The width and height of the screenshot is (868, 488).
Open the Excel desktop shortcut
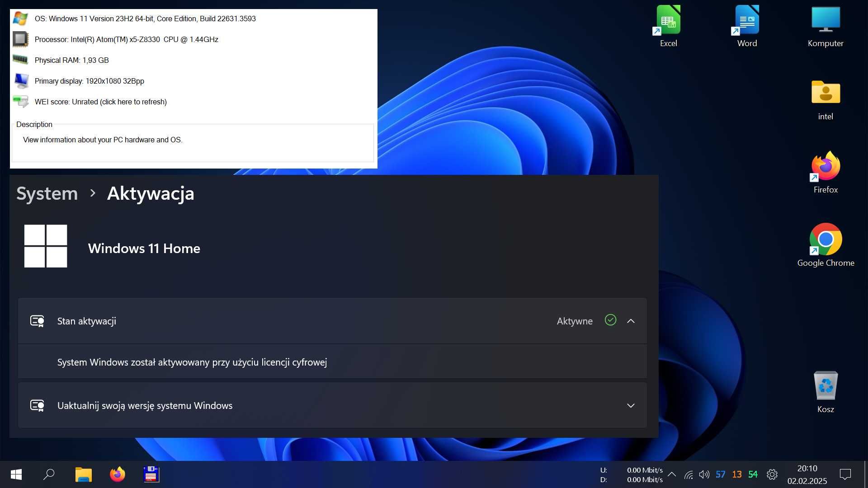coord(668,26)
